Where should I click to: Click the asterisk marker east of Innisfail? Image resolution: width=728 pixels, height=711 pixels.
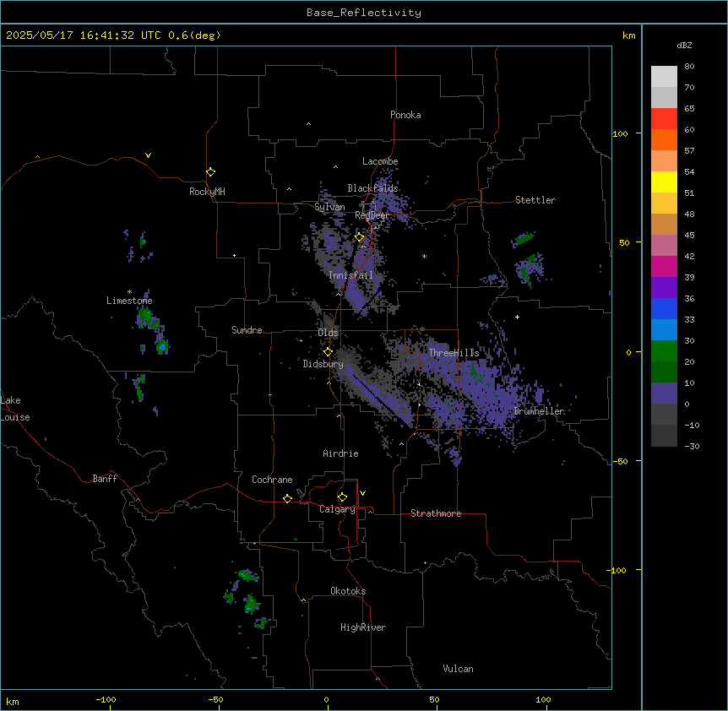[x=424, y=256]
